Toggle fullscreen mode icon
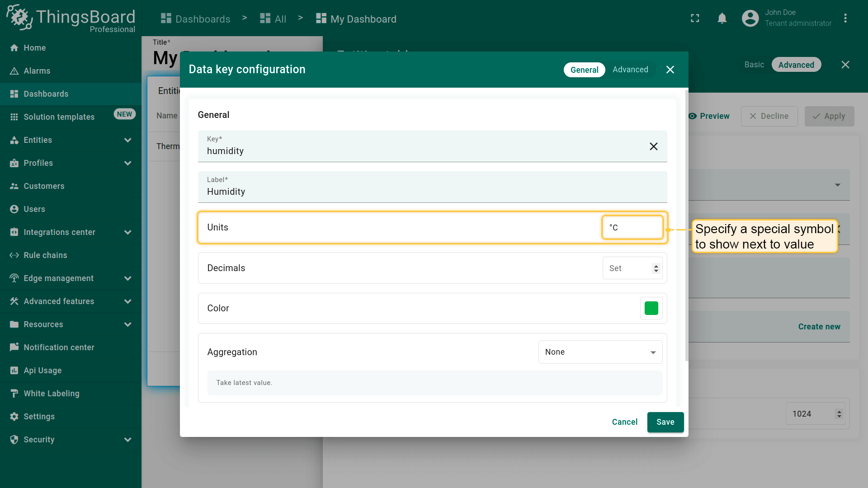868x488 pixels. [x=695, y=19]
